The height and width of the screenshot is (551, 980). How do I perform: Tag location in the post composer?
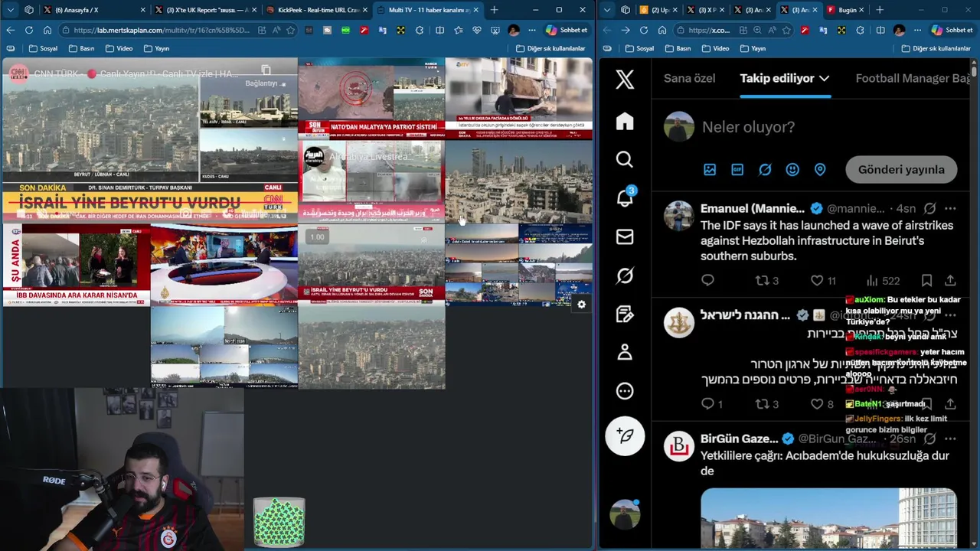pyautogui.click(x=820, y=170)
